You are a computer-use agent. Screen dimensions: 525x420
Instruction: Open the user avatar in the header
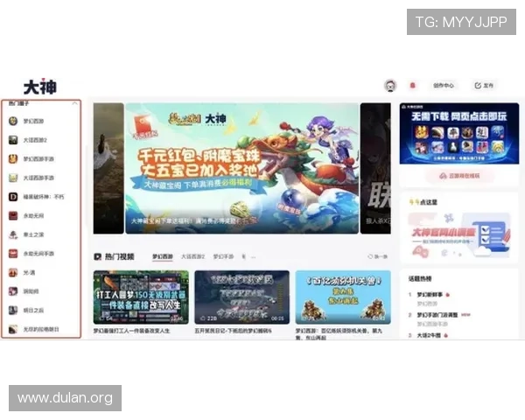coord(390,86)
